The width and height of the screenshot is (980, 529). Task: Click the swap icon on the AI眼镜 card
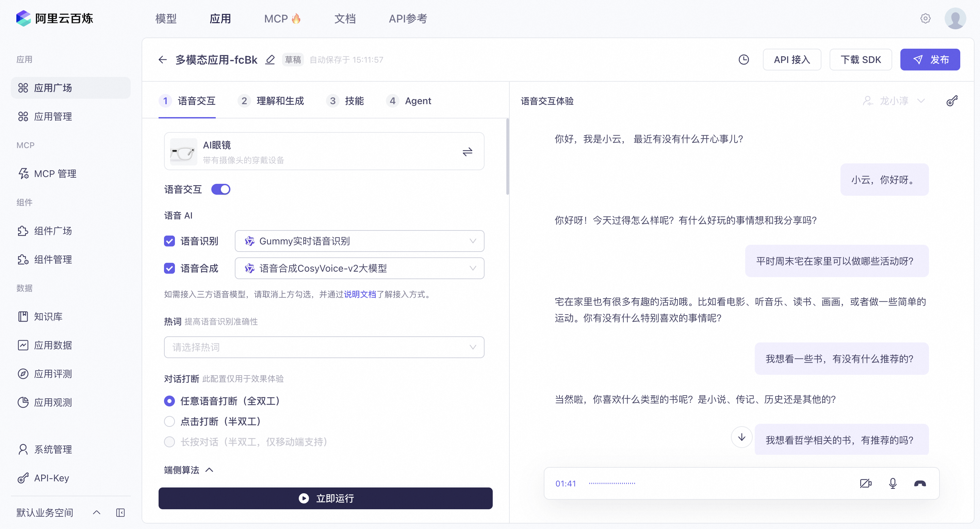click(x=467, y=152)
